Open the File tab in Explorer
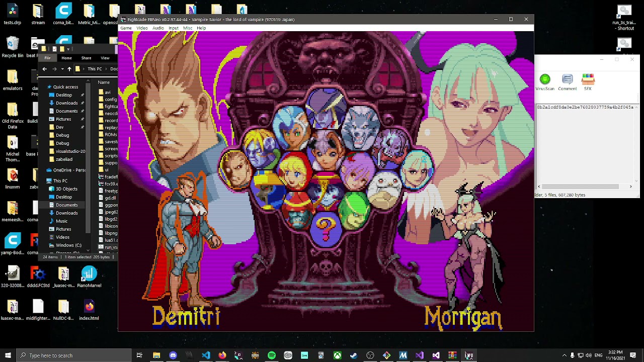The height and width of the screenshot is (362, 644). pos(47,58)
